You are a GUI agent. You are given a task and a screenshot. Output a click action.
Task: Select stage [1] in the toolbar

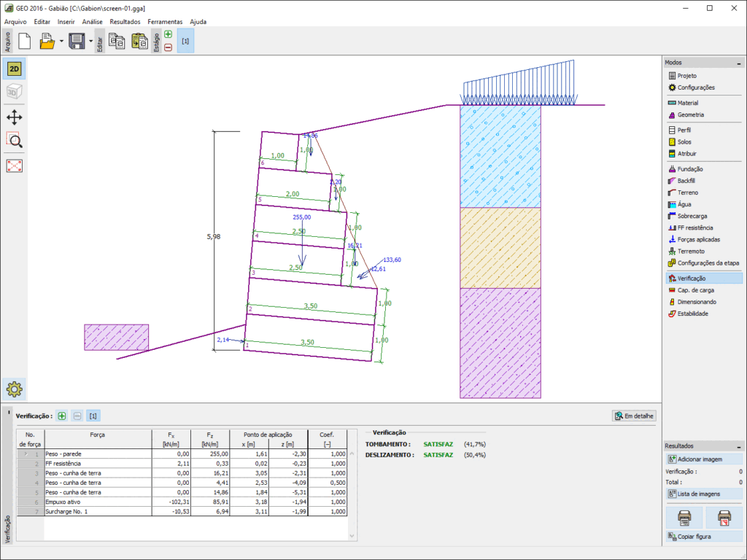[x=185, y=42]
